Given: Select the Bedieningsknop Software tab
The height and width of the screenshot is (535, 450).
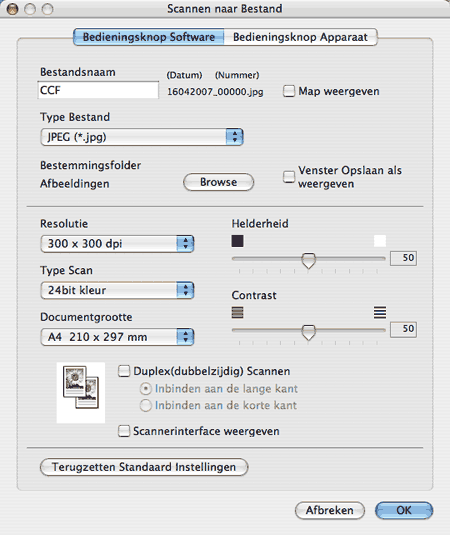Looking at the screenshot, I should click(x=149, y=37).
